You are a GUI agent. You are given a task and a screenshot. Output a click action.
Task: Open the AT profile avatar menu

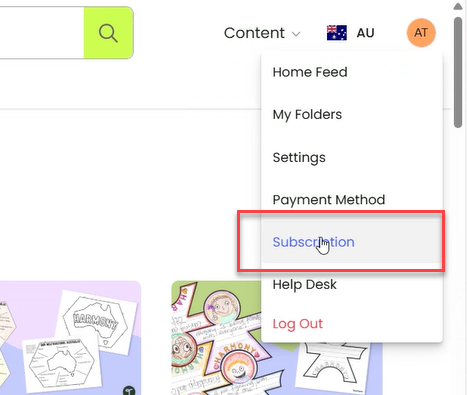click(x=421, y=33)
